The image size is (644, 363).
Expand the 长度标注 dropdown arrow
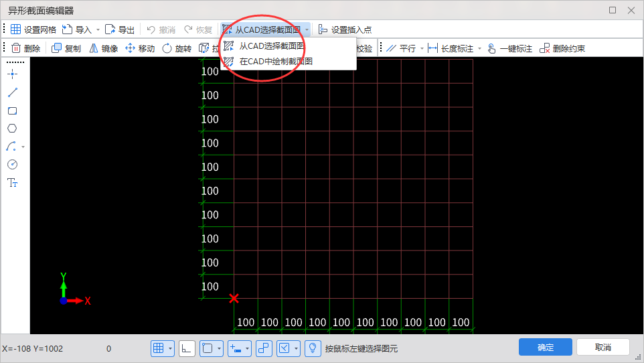click(x=479, y=48)
